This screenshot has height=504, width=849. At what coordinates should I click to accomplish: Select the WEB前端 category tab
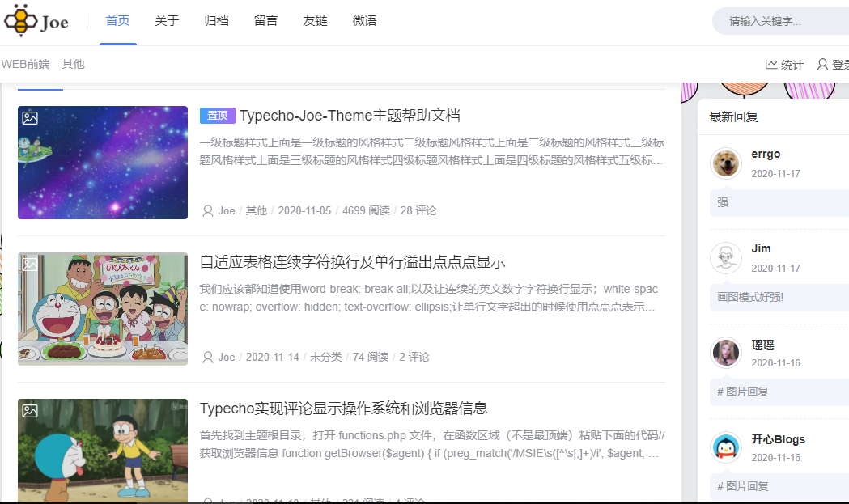(25, 64)
